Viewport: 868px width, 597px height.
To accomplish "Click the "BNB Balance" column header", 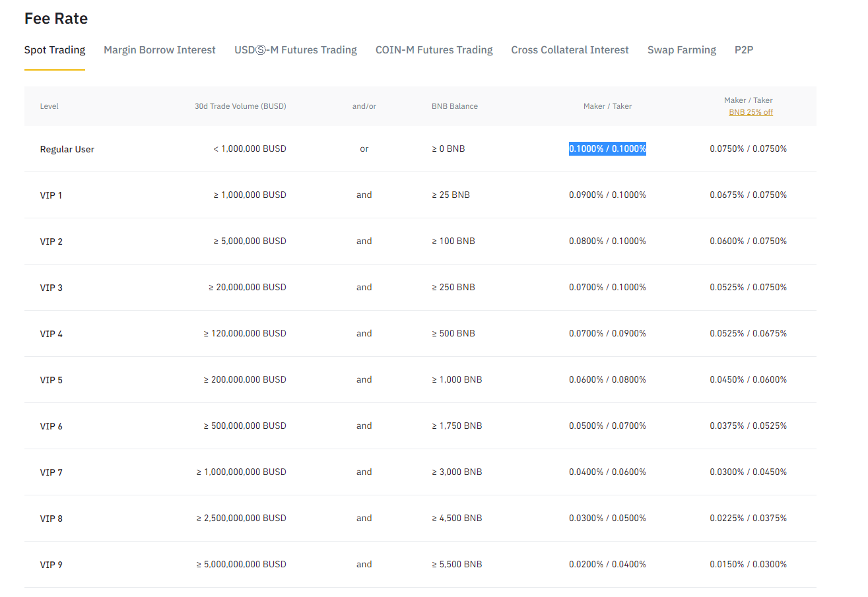I will click(455, 106).
